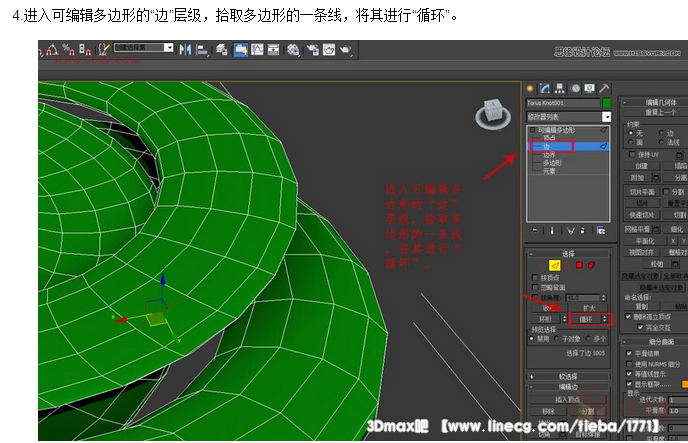This screenshot has width=688, height=443.
Task: Click the Mirror tool icon
Action: [x=185, y=50]
